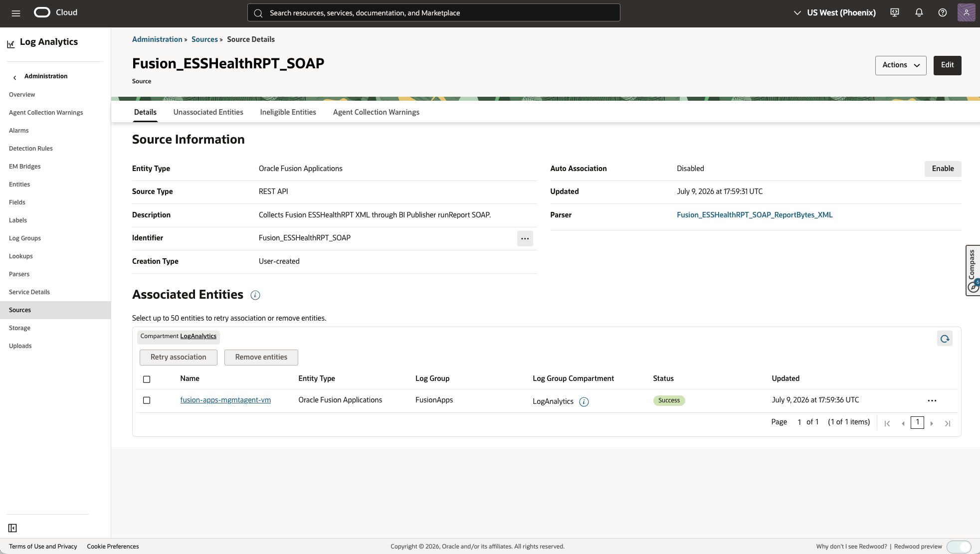Open the help question mark icon

click(943, 13)
